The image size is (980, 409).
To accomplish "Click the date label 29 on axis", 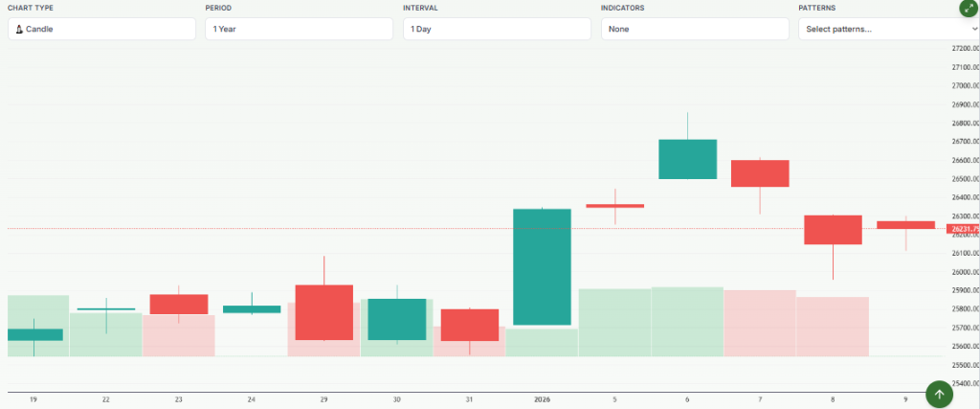I will [x=323, y=399].
